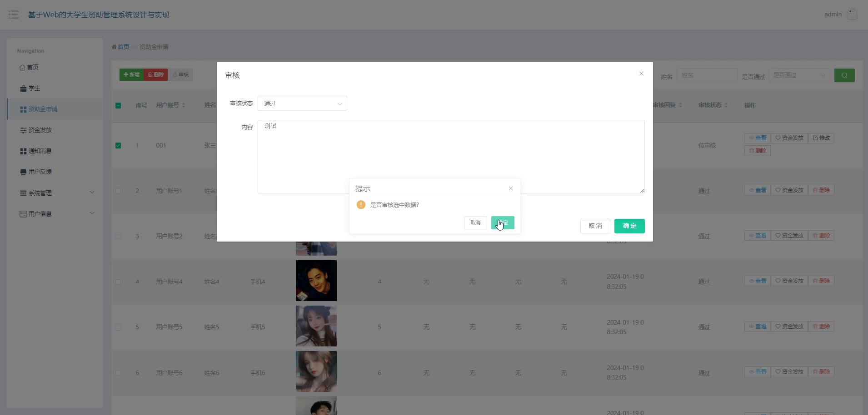Check the checkbox for 用户账号2 row

(118, 236)
